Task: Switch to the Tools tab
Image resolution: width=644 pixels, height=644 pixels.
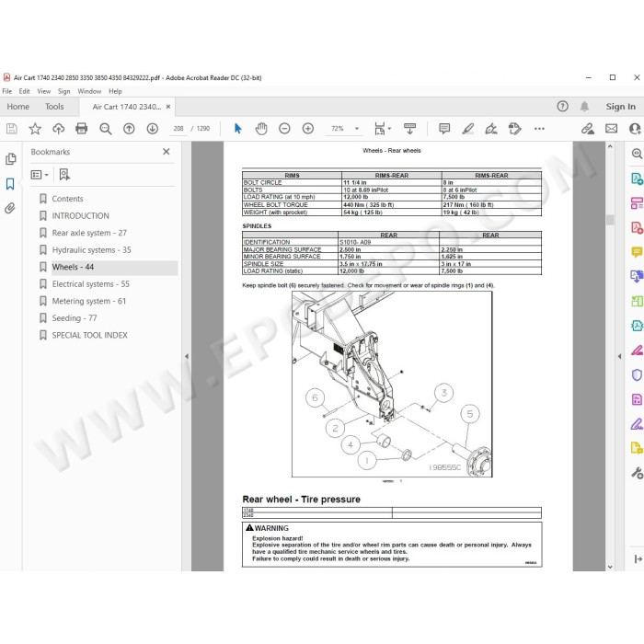Action: coord(54,107)
